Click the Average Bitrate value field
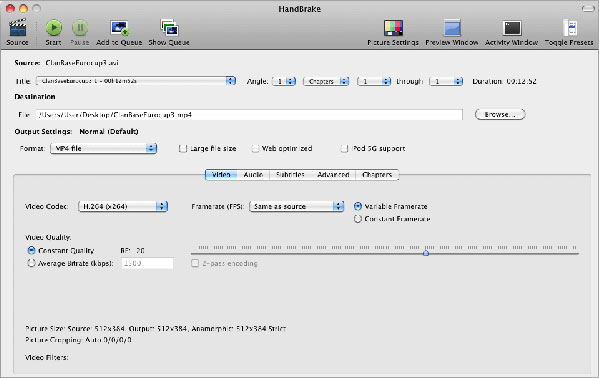 point(147,263)
